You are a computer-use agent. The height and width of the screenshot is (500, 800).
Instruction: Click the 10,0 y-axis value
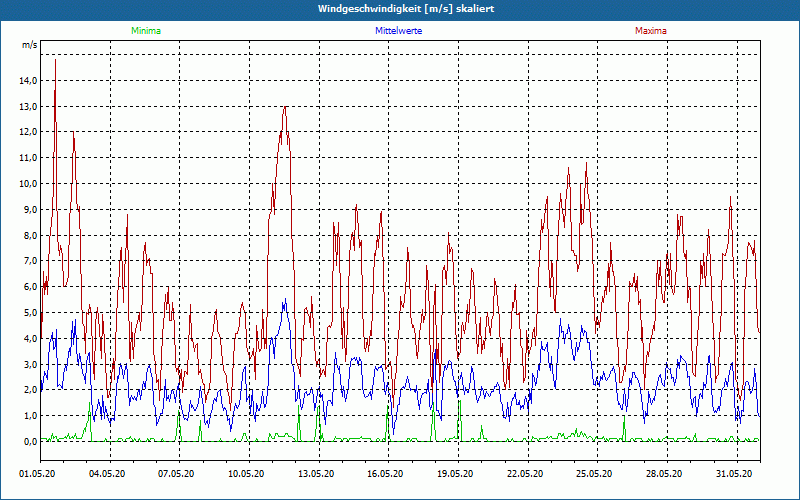[x=29, y=184]
